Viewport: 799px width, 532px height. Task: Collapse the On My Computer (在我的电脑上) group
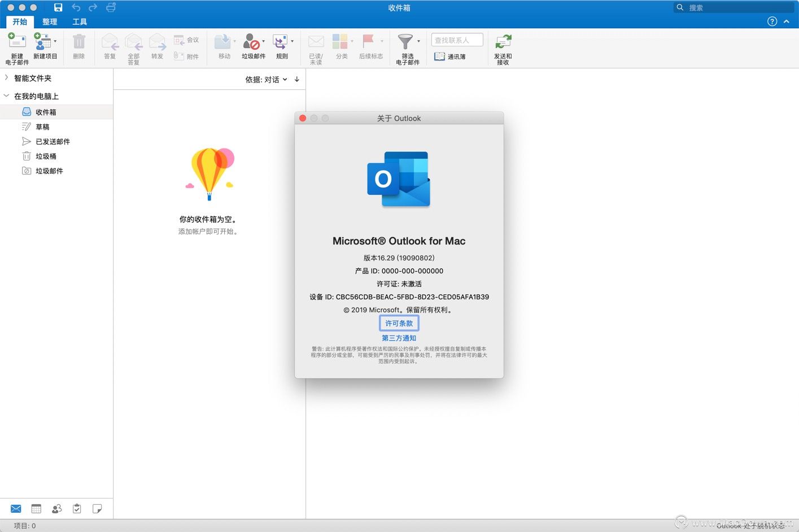(6, 96)
